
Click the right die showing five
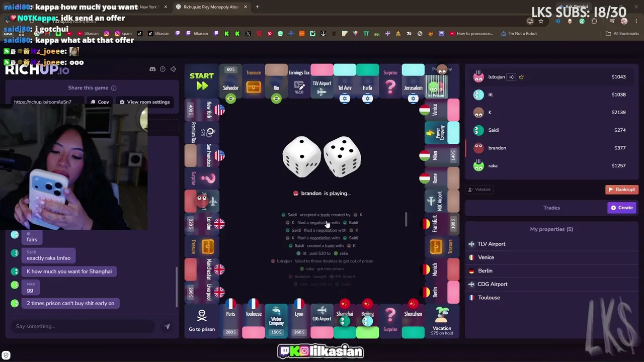tap(342, 157)
